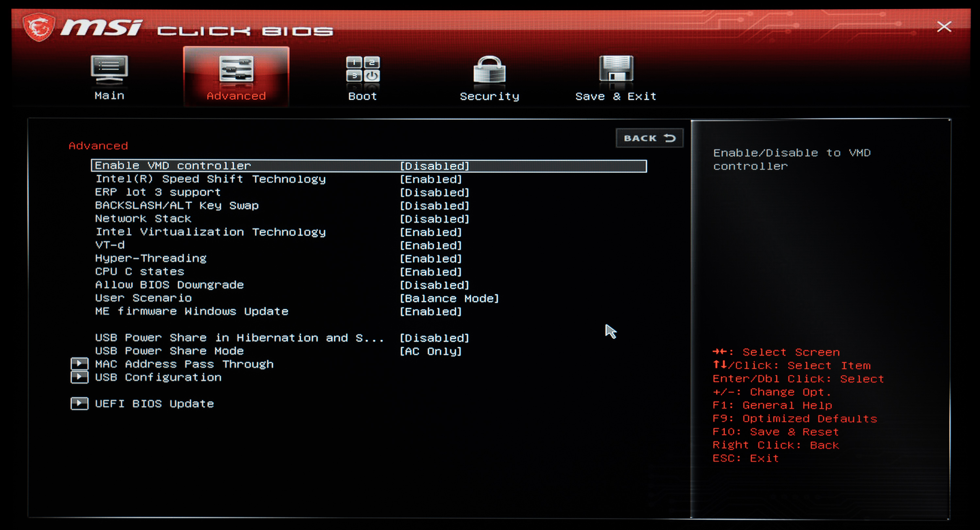Click the Security padlock icon

coord(489,70)
